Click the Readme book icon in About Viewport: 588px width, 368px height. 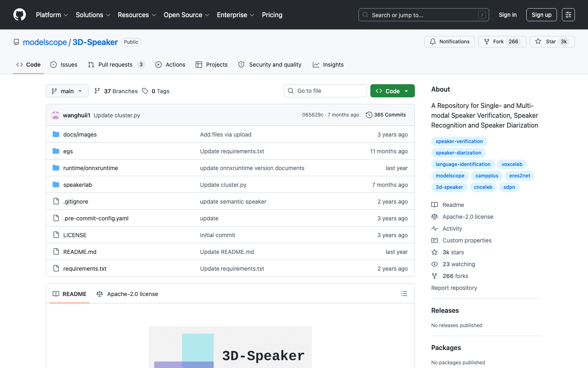point(434,205)
